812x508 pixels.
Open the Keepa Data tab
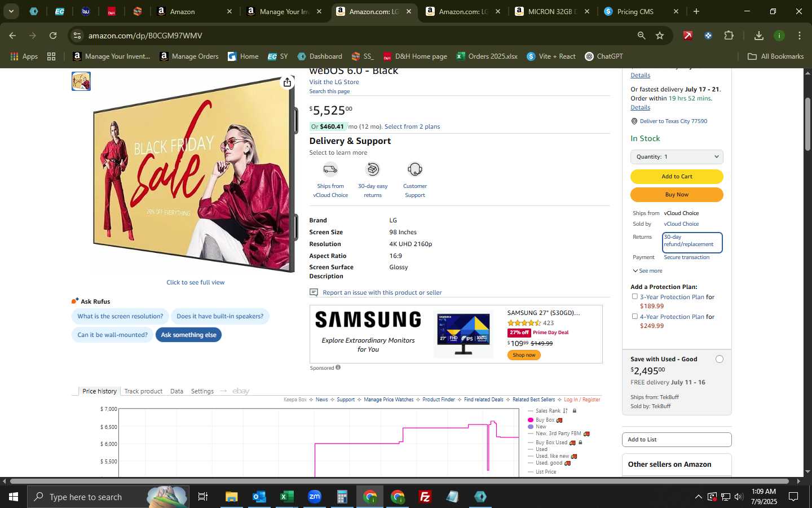click(x=176, y=391)
